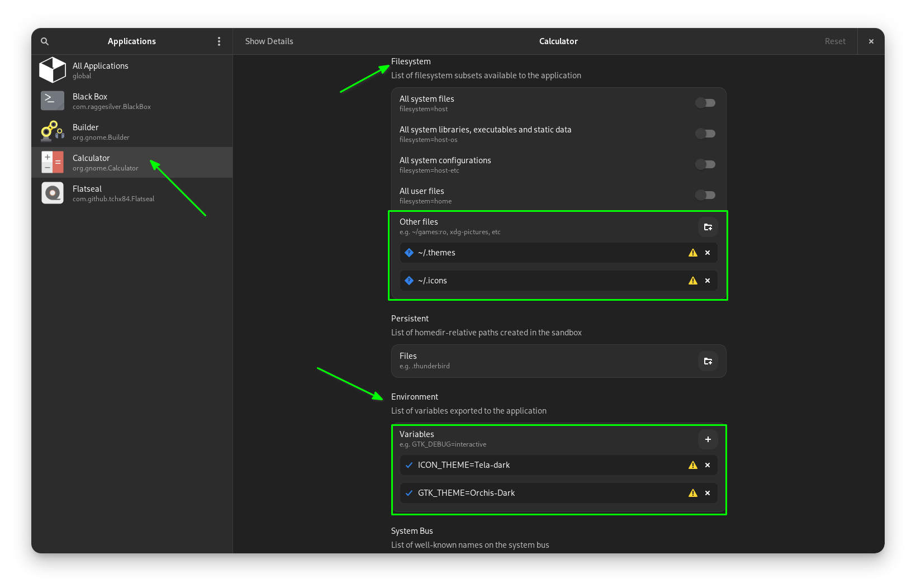Turn on the All user files switch
The image size is (916, 588).
(x=705, y=195)
